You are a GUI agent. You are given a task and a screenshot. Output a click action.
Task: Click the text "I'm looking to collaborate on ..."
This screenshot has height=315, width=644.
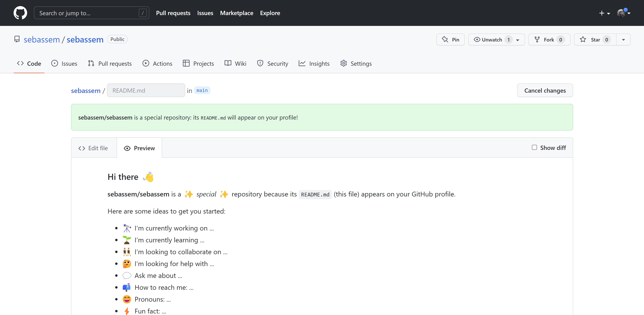tap(181, 252)
